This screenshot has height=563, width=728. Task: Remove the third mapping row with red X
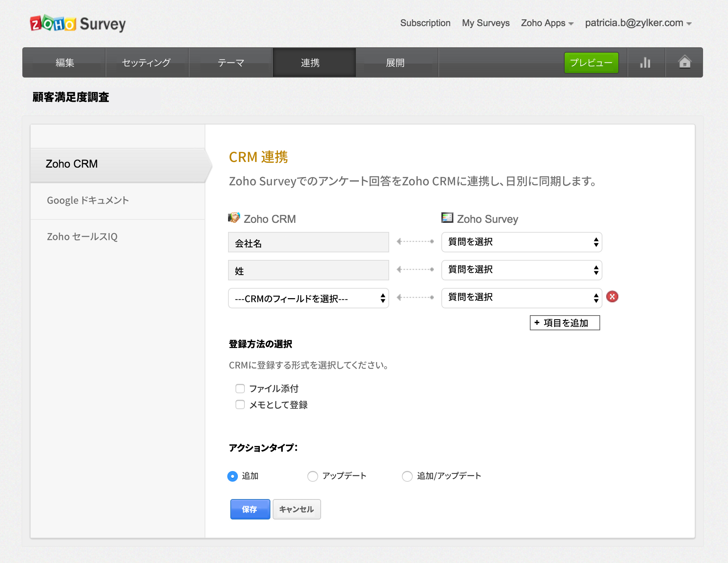point(612,297)
